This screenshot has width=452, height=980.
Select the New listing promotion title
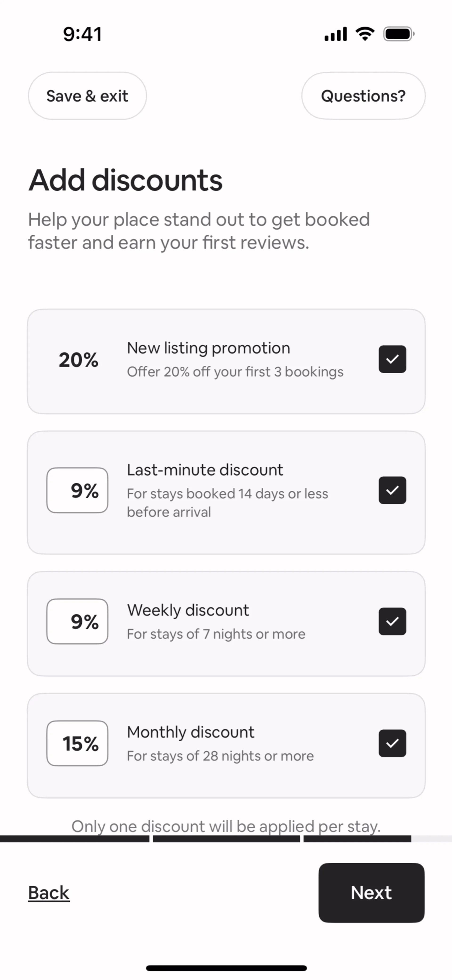(x=208, y=348)
